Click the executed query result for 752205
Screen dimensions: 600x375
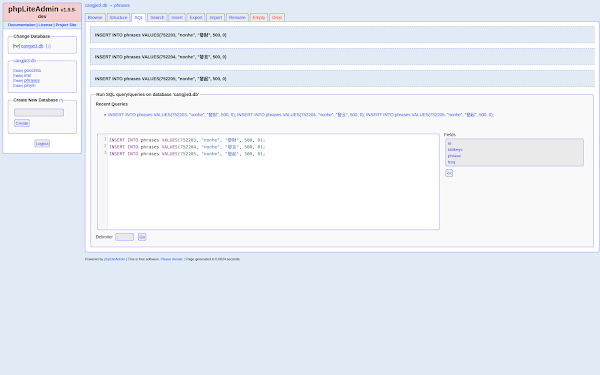(342, 78)
